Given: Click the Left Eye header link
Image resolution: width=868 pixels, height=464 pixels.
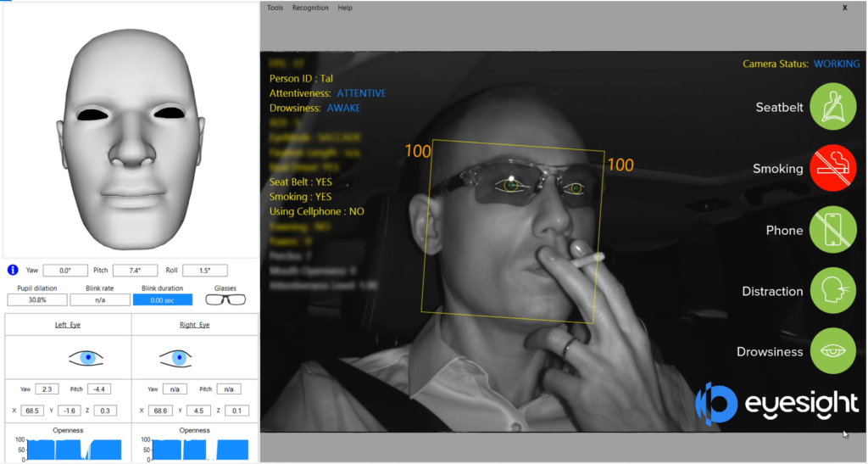Looking at the screenshot, I should pyautogui.click(x=69, y=325).
